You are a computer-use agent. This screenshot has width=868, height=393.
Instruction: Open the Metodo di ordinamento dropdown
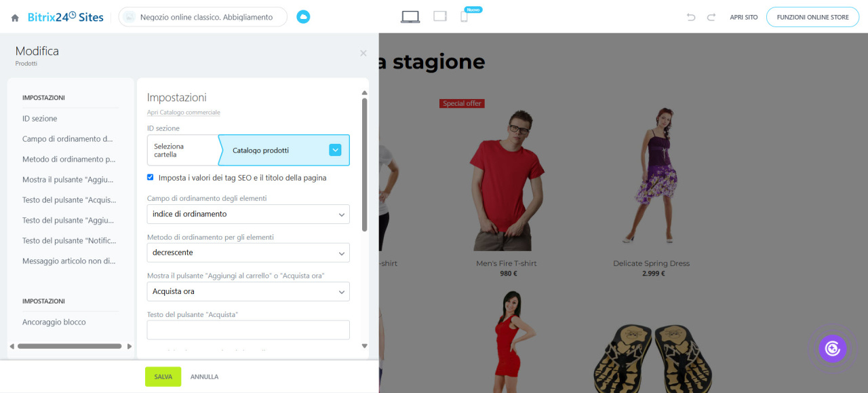click(x=248, y=252)
